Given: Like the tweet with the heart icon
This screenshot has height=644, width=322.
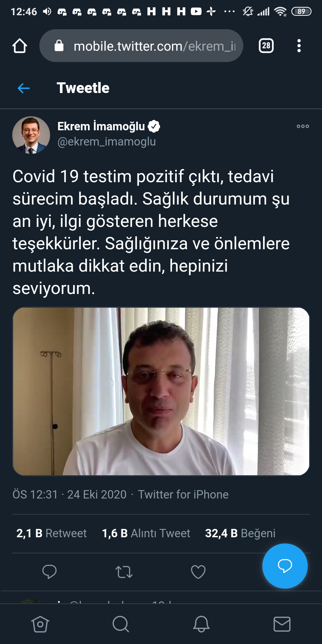Looking at the screenshot, I should [198, 572].
